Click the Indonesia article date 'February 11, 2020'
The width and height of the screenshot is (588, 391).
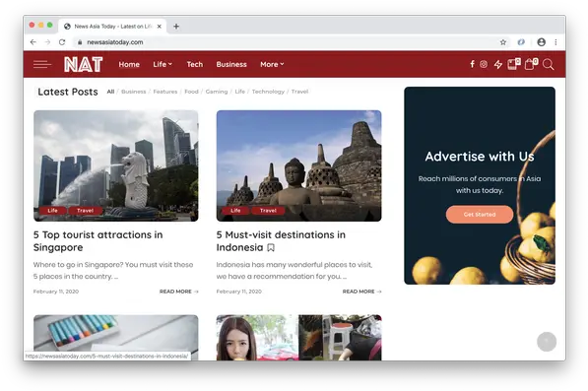[x=239, y=292]
